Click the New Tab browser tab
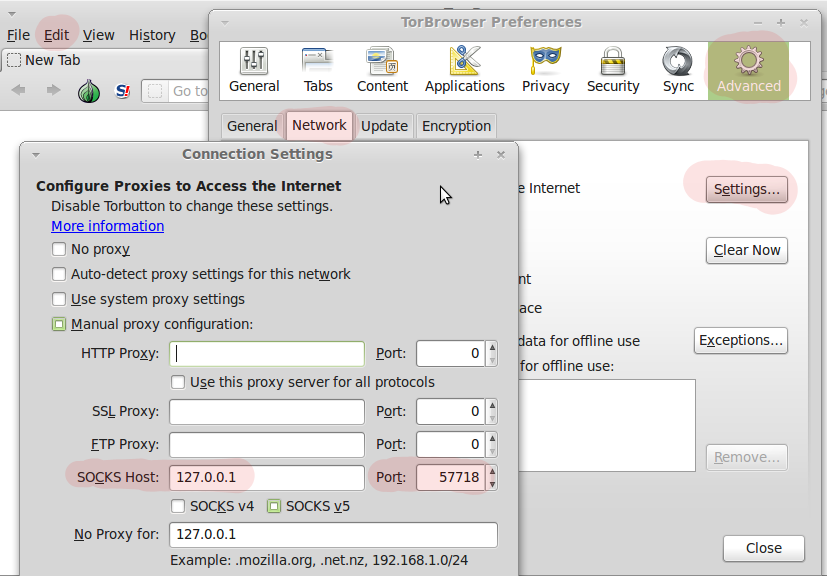827x576 pixels. coord(104,61)
